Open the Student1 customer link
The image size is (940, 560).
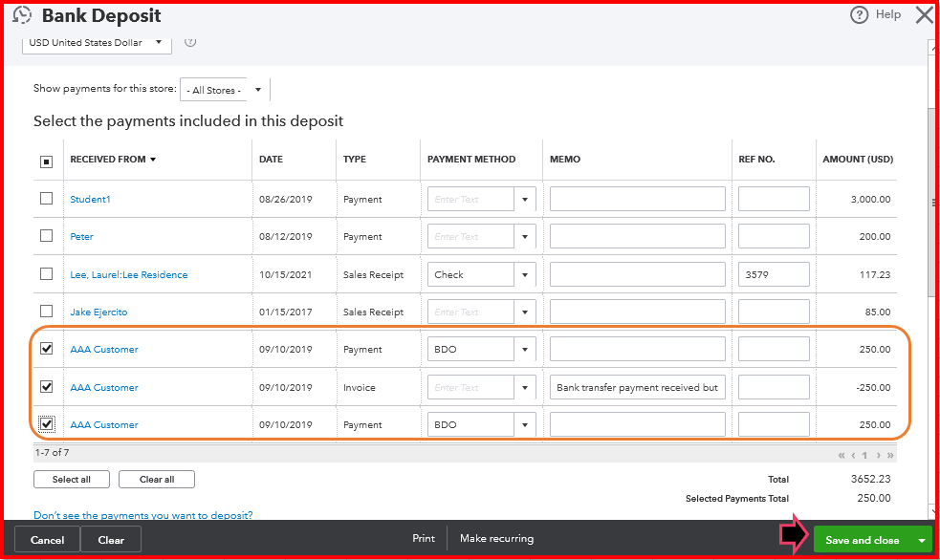pyautogui.click(x=90, y=200)
